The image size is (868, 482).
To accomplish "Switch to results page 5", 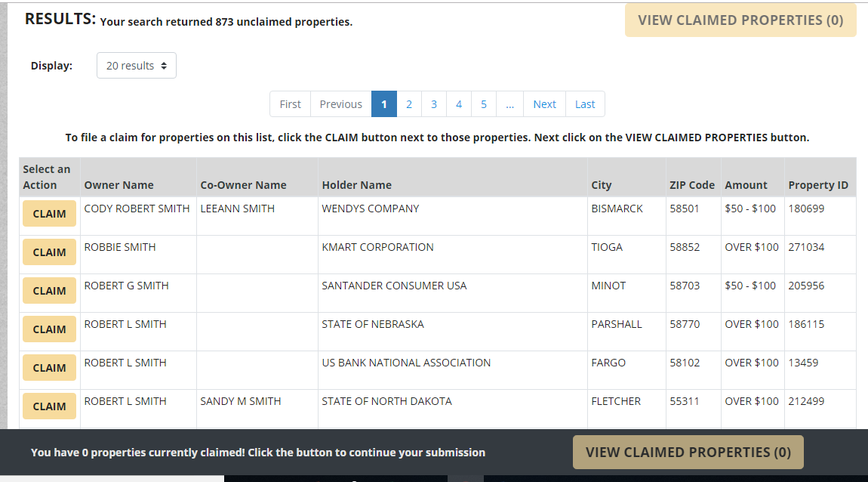I will 483,104.
